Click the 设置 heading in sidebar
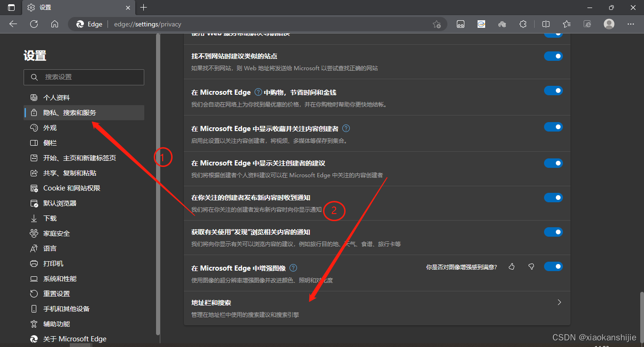Image resolution: width=644 pixels, height=347 pixels. coord(35,56)
